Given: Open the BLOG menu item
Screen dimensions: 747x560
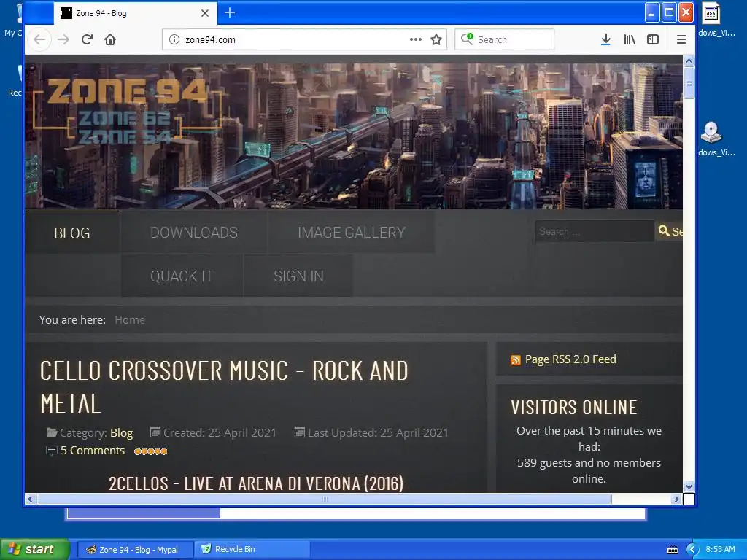Looking at the screenshot, I should 72,233.
